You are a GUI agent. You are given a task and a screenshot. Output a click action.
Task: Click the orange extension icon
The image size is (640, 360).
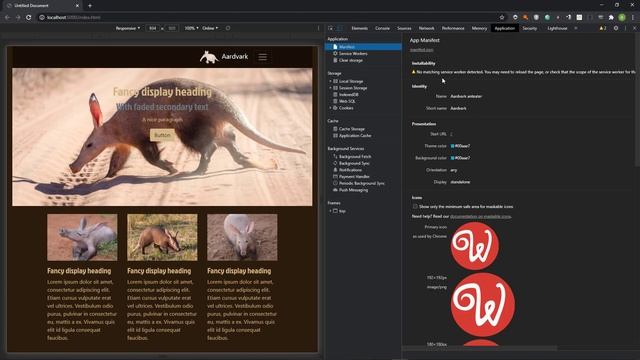click(x=526, y=18)
